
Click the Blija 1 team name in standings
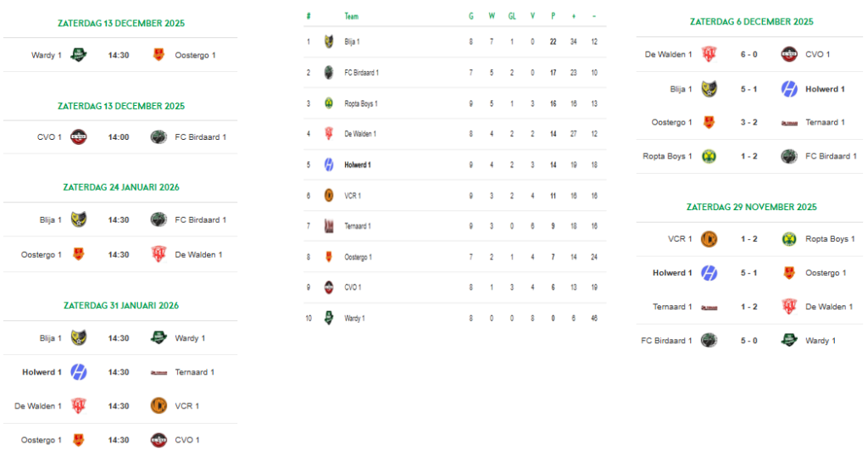click(x=353, y=42)
